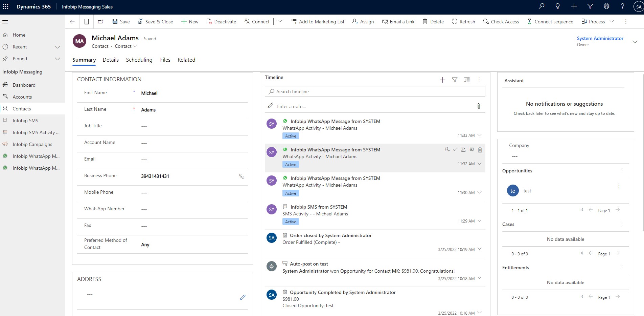Open Infobip Campaigns in the sidebar

32,144
